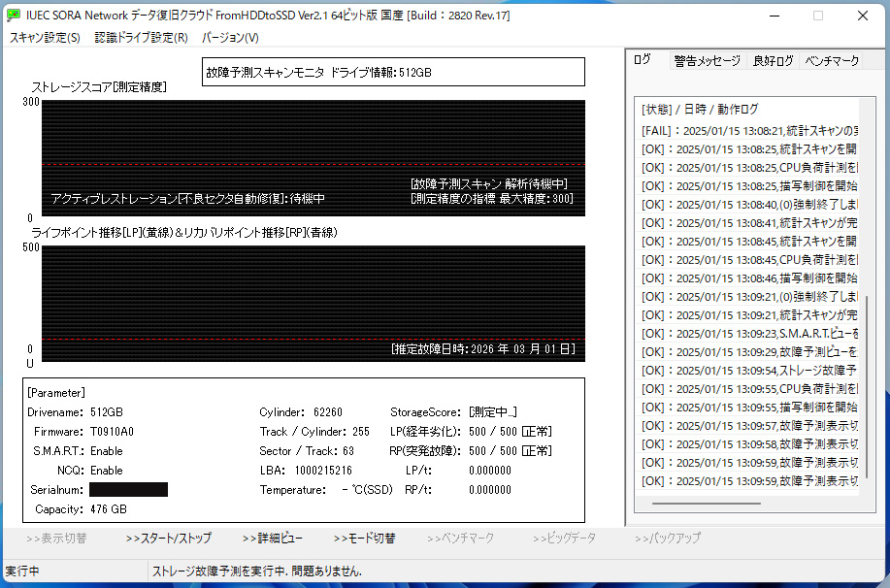Click the >>表示切替 button
Viewport: 890px width, 588px height.
pyautogui.click(x=56, y=539)
